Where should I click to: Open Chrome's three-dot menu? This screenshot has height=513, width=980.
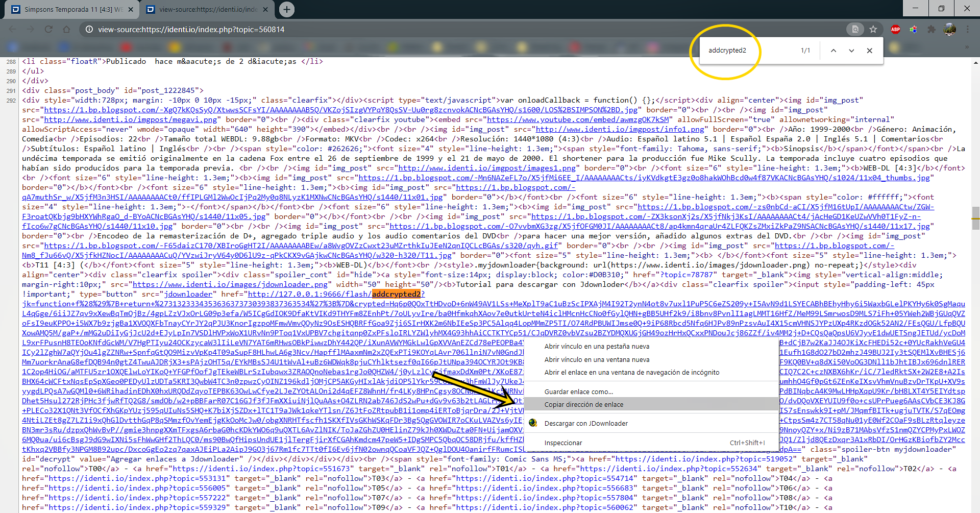click(x=968, y=30)
